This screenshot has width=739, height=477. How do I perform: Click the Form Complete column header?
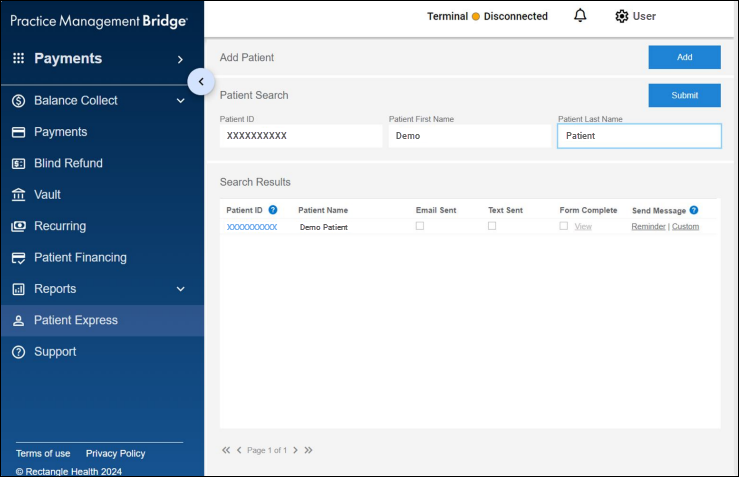588,210
